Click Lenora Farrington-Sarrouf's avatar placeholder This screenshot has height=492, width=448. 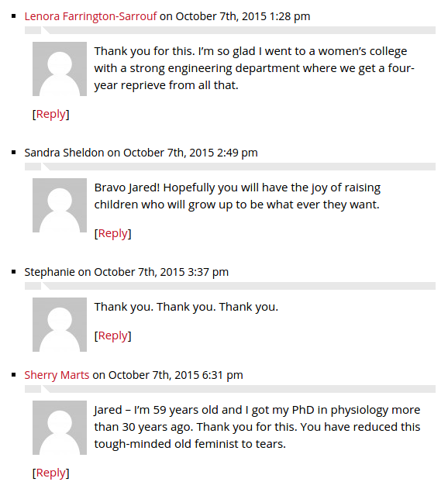tap(60, 69)
